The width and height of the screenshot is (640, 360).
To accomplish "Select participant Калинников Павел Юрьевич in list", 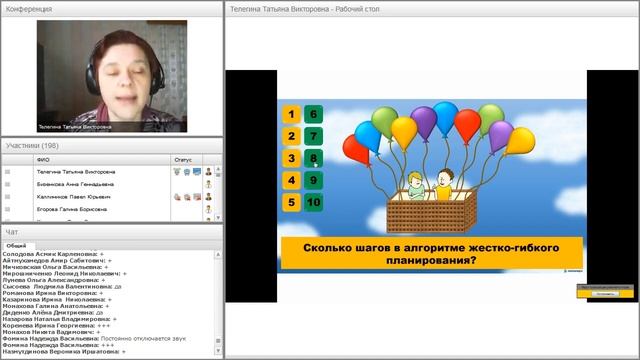I will (x=73, y=197).
